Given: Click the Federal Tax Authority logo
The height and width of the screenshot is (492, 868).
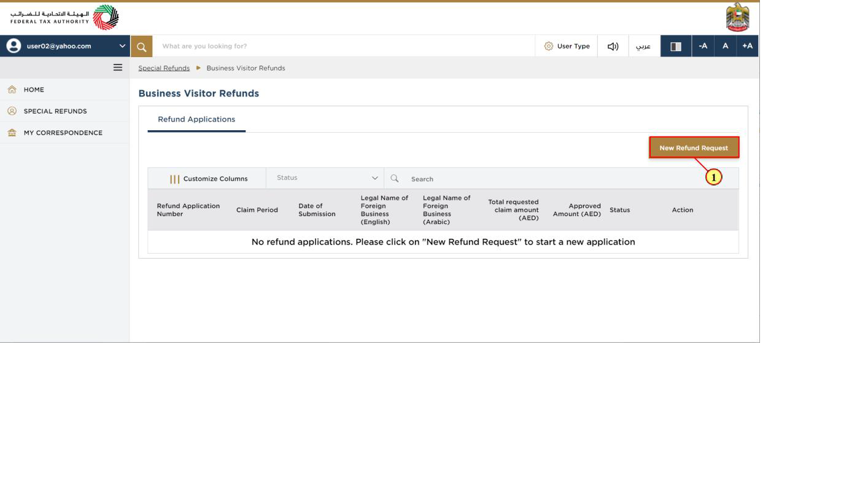Looking at the screenshot, I should 64,17.
